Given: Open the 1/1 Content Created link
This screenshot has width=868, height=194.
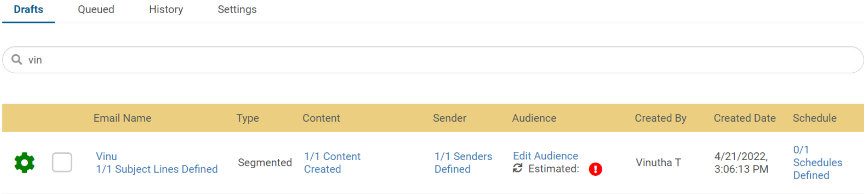Looking at the screenshot, I should coord(332,163).
